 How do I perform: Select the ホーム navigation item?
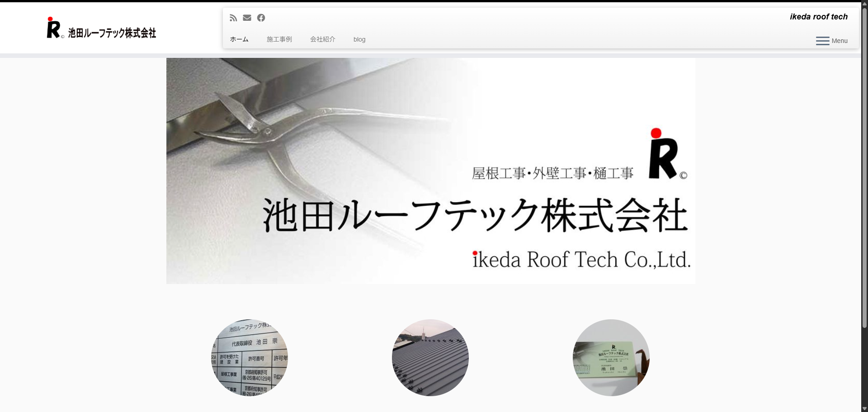pyautogui.click(x=239, y=39)
